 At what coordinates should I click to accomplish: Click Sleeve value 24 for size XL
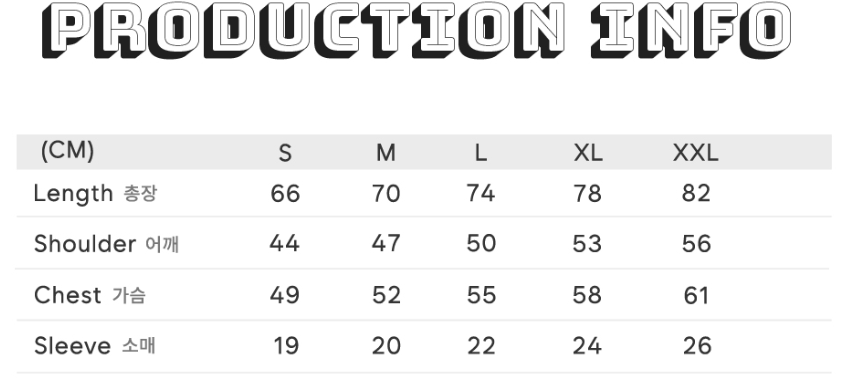click(x=587, y=346)
